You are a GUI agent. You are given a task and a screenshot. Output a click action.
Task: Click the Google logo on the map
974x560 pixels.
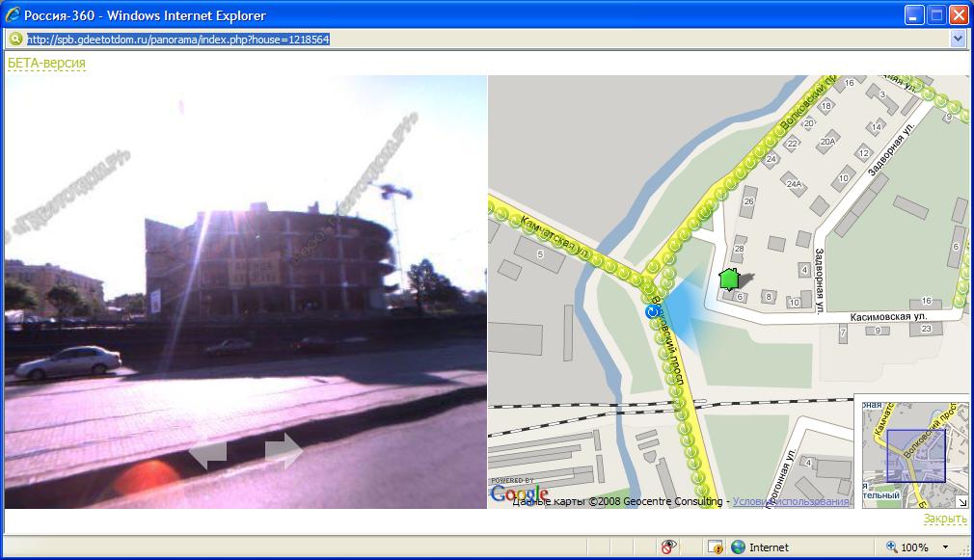[519, 494]
